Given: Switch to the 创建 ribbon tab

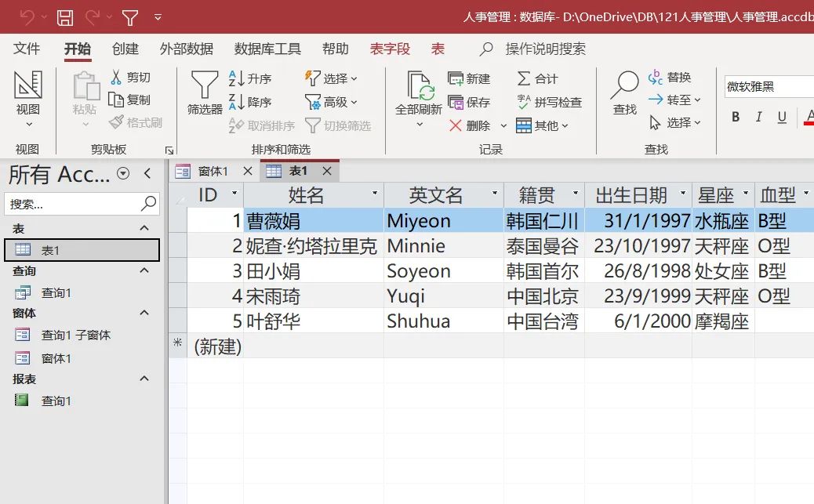Looking at the screenshot, I should 125,49.
